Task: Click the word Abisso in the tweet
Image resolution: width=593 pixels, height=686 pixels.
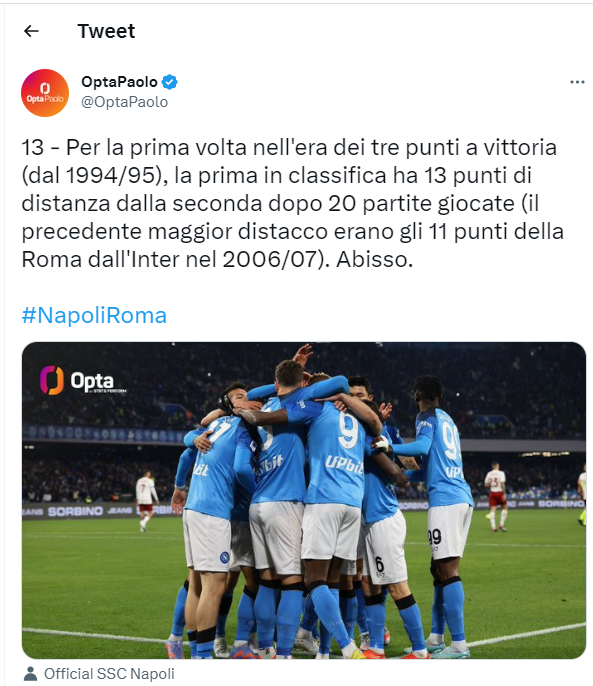Action: point(374,259)
